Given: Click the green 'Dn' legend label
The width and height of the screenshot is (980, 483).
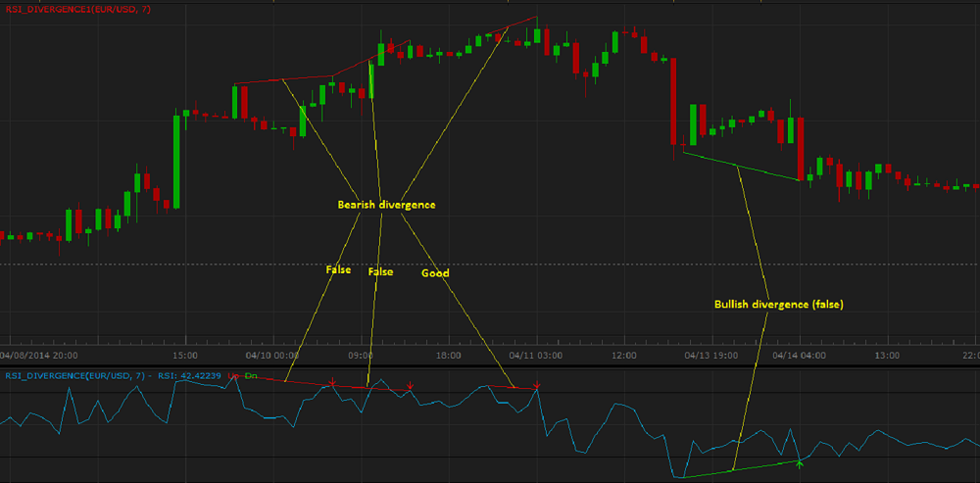Looking at the screenshot, I should click(x=252, y=375).
